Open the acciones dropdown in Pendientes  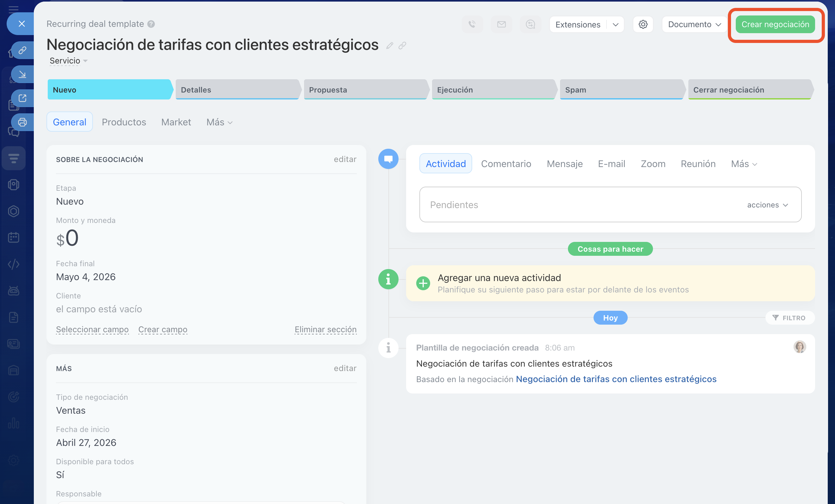pyautogui.click(x=768, y=205)
